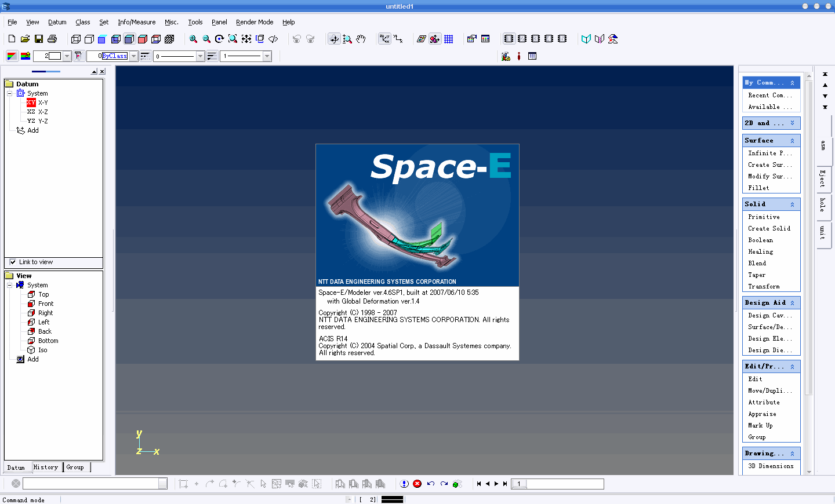Screen dimensions: 835x504
Task: Click the blue grid display icon
Action: (449, 39)
